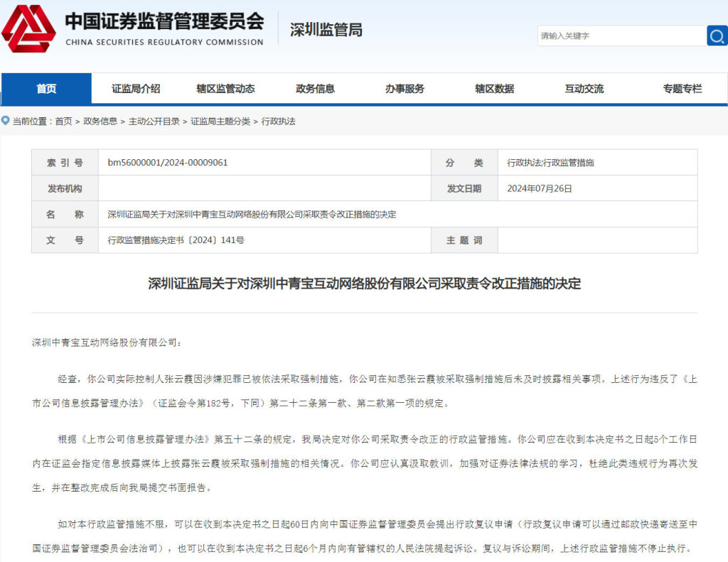Open the 辖区数据 menu item
This screenshot has height=562, width=728.
pos(495,89)
